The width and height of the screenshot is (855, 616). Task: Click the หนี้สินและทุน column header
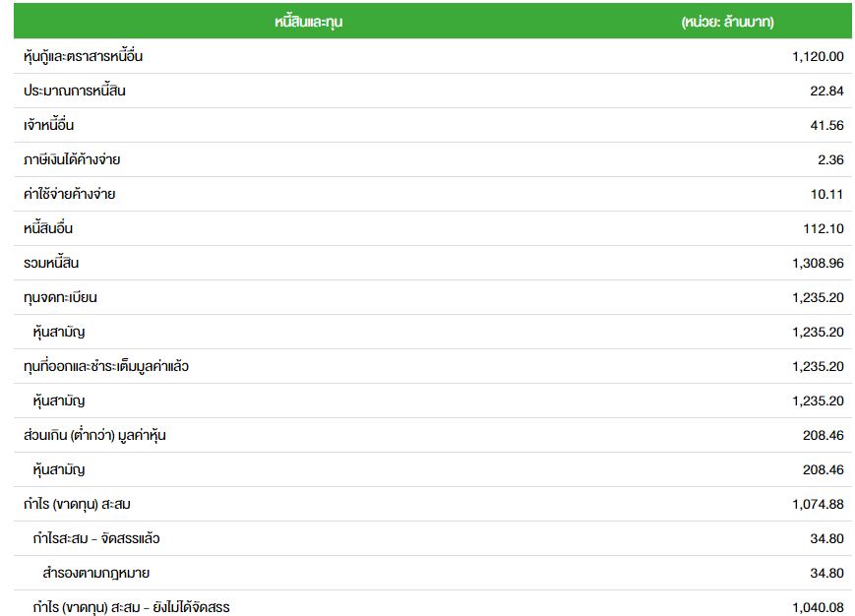point(308,22)
